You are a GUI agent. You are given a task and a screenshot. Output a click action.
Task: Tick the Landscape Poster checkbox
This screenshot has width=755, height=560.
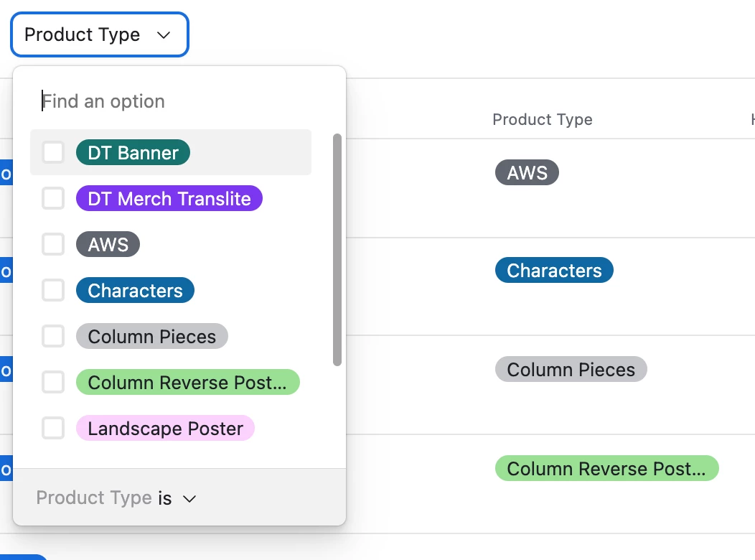pos(53,429)
